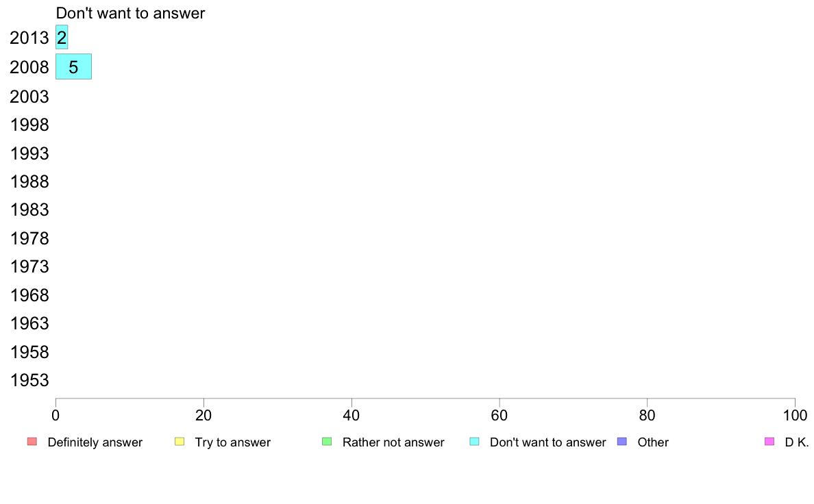Click the 1988 year label
This screenshot has width=814, height=504.
pos(29,181)
